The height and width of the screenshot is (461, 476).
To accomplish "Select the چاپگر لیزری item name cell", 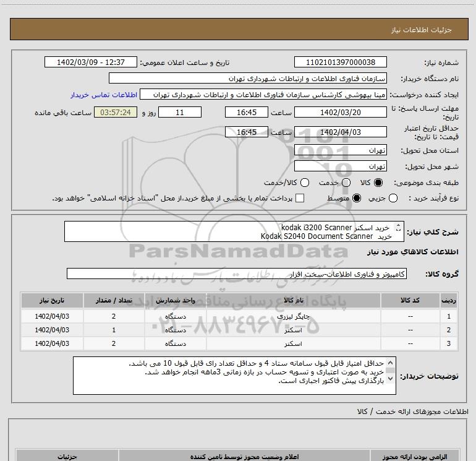I will pos(293,316).
